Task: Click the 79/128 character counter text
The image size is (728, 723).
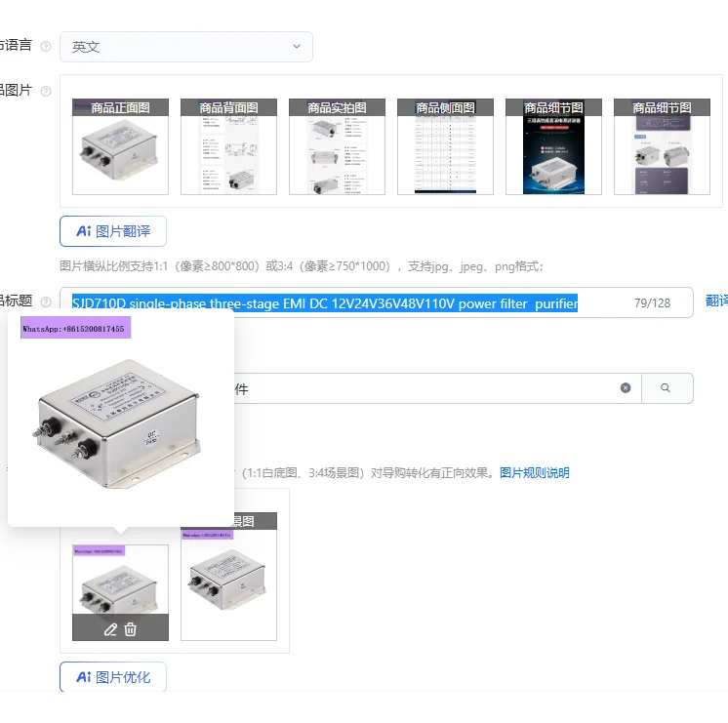Action: (652, 303)
